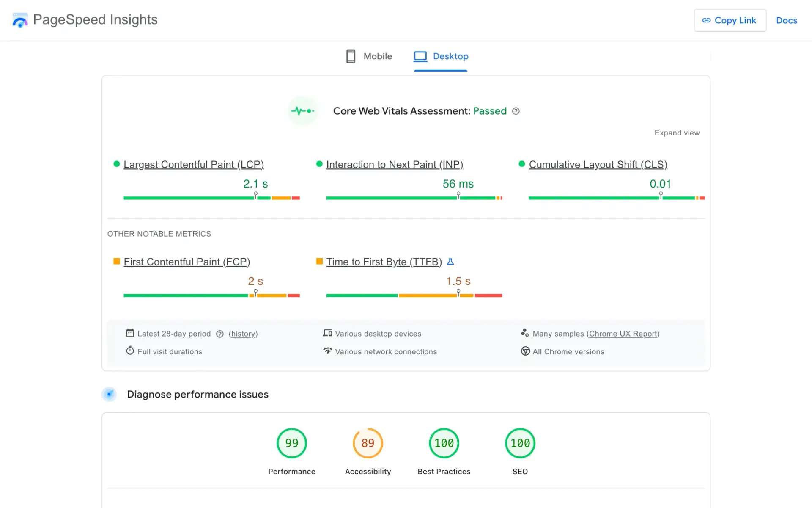Screen dimensions: 812x508
Task: Click the samples icon beside Many samples
Action: pyautogui.click(x=525, y=333)
